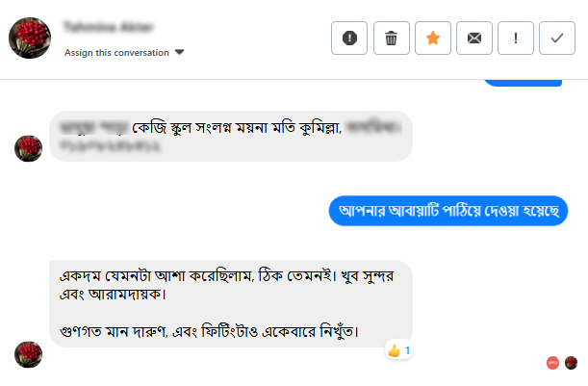The height and width of the screenshot is (386, 588).
Task: Click the caret beside Assign this conversation
Action: pyautogui.click(x=180, y=53)
